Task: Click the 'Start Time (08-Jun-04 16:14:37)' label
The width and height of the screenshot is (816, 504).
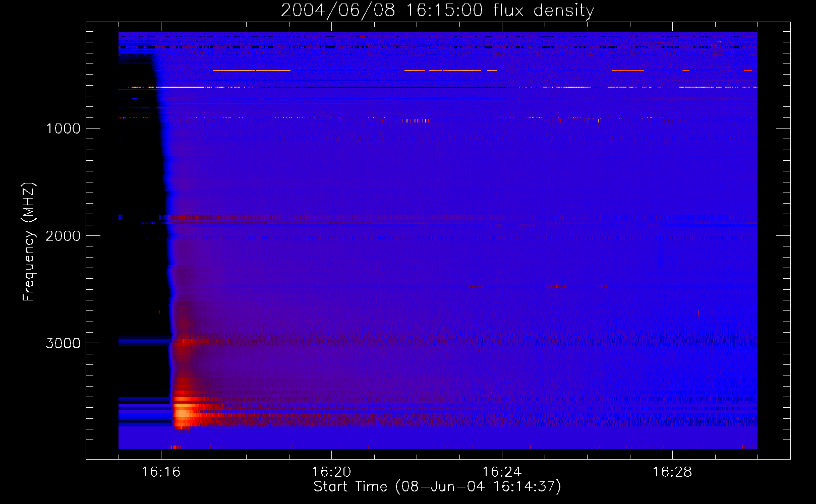Action: (x=437, y=487)
